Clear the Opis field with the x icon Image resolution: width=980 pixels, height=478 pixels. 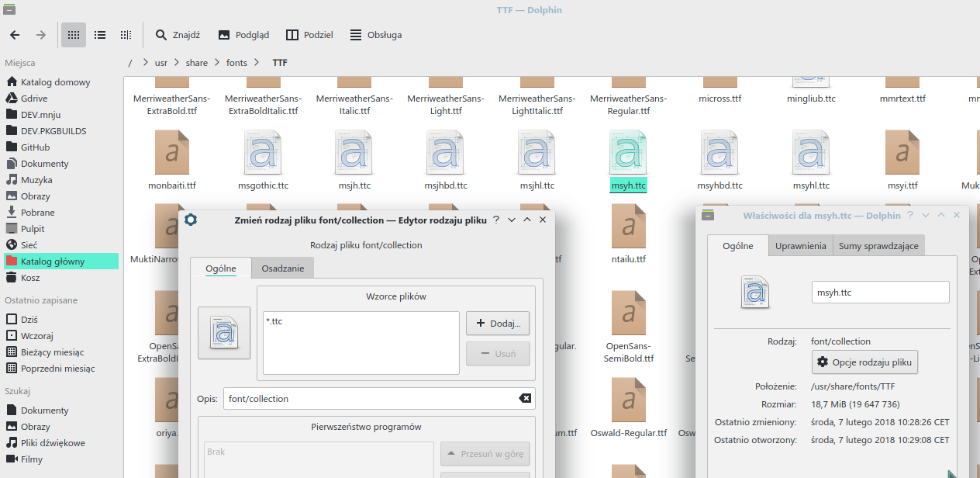click(525, 398)
